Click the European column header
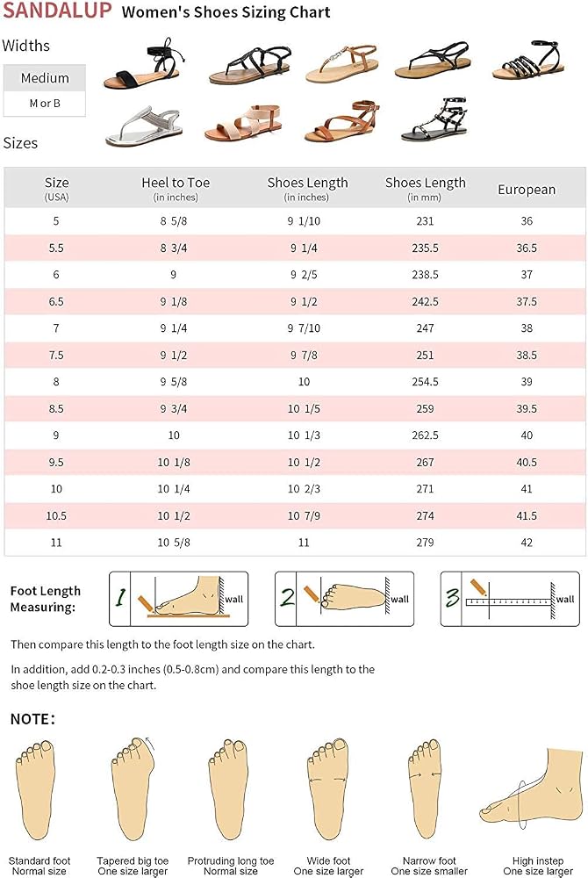The width and height of the screenshot is (588, 878). [527, 190]
